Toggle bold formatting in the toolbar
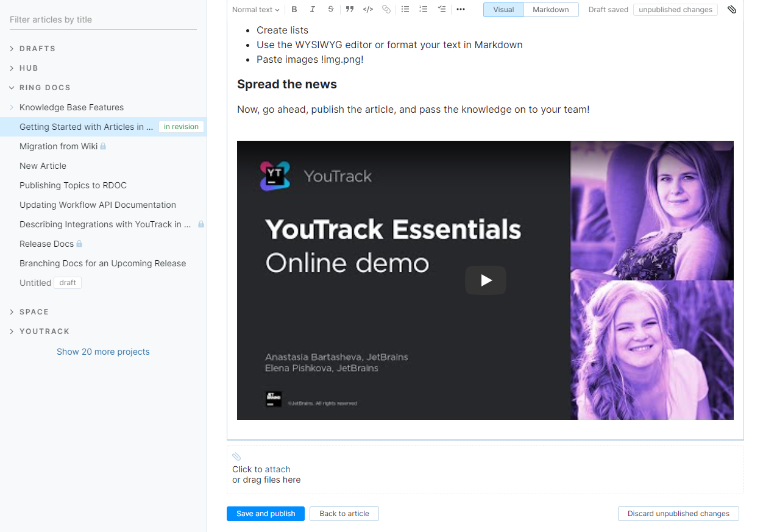This screenshot has width=763, height=532. click(294, 9)
